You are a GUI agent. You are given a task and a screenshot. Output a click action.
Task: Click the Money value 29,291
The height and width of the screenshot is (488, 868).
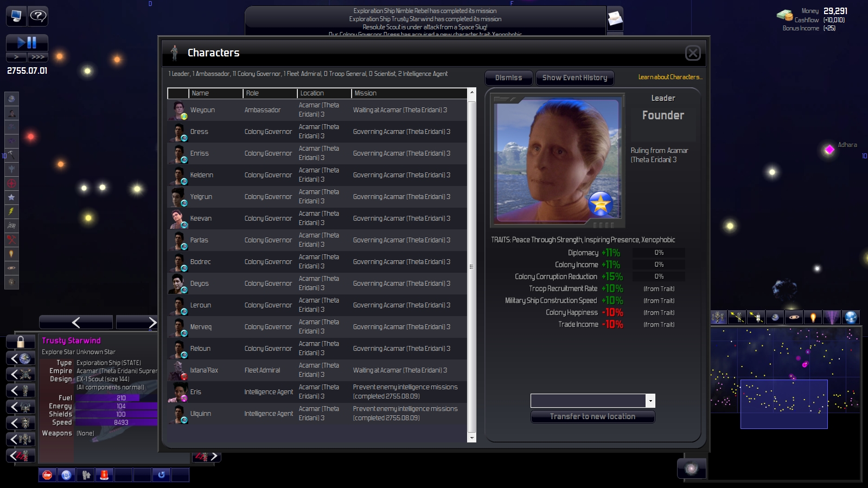(x=835, y=11)
